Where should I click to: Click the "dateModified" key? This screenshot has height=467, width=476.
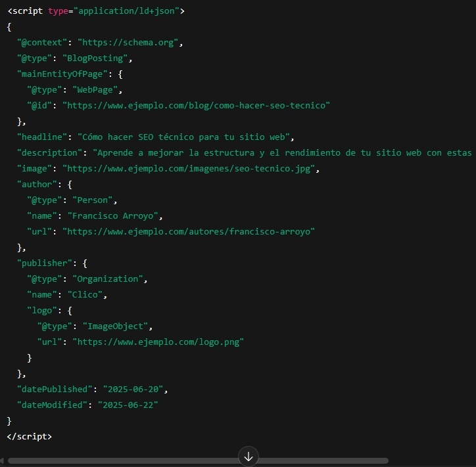52,405
